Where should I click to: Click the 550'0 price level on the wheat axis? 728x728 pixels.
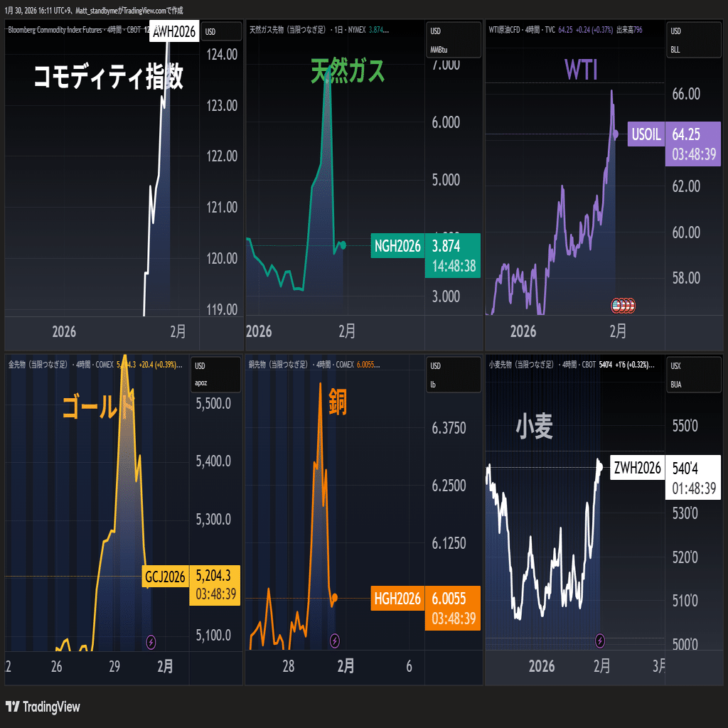685,426
